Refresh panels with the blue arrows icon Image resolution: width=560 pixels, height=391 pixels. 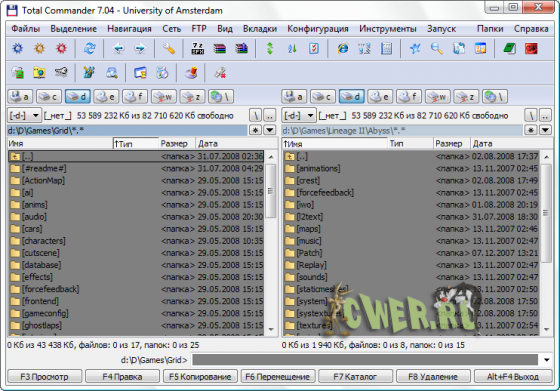(89, 48)
